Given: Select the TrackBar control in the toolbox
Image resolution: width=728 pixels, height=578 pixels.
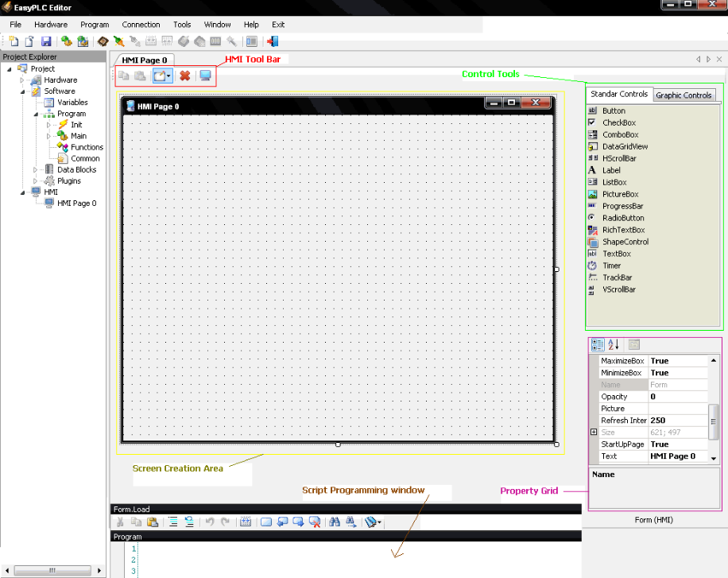Looking at the screenshot, I should [x=618, y=277].
